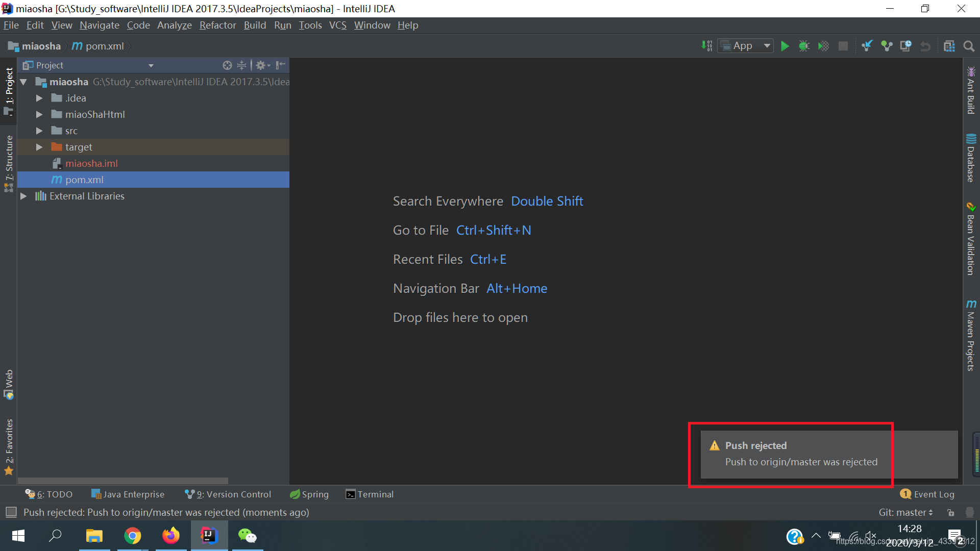
Task: Open the Spring tool window
Action: click(x=309, y=494)
